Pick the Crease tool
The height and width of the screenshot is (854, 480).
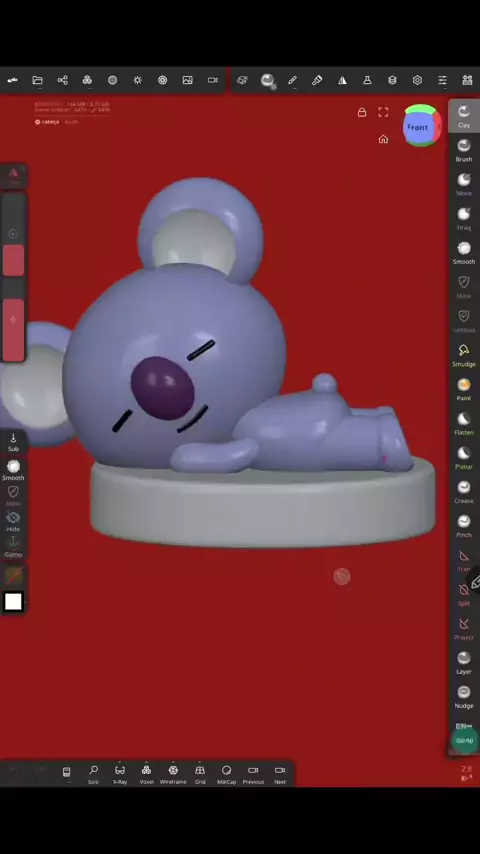pyautogui.click(x=464, y=492)
